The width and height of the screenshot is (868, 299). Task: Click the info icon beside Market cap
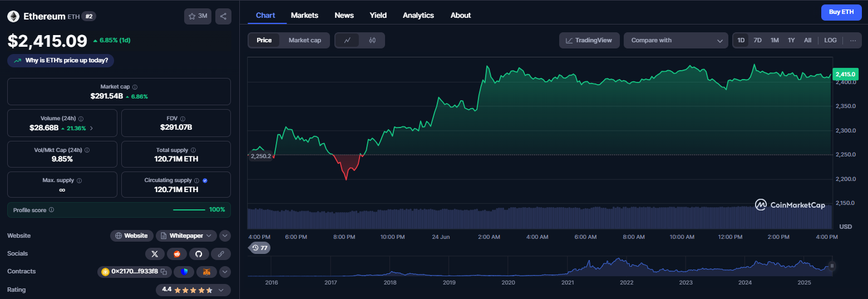(135, 87)
